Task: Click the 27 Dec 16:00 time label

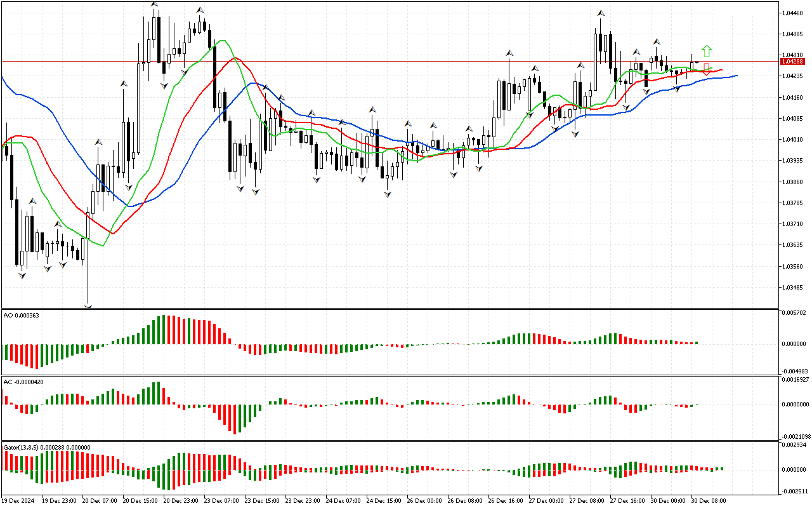Action: tap(628, 500)
